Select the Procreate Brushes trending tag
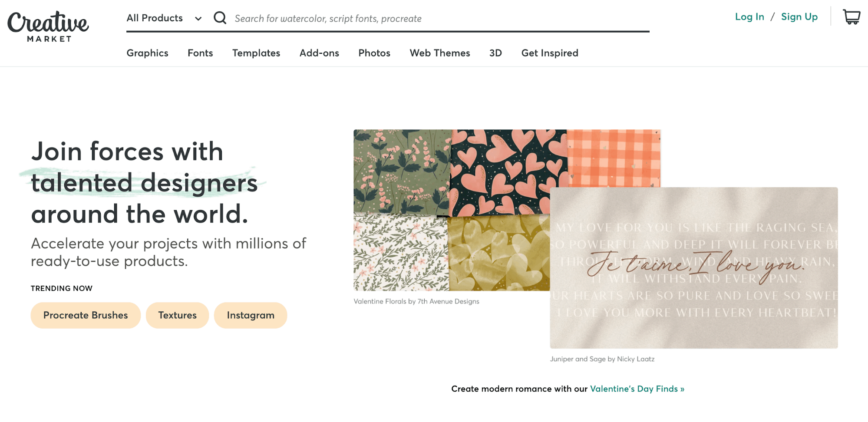868x422 pixels. tap(86, 315)
